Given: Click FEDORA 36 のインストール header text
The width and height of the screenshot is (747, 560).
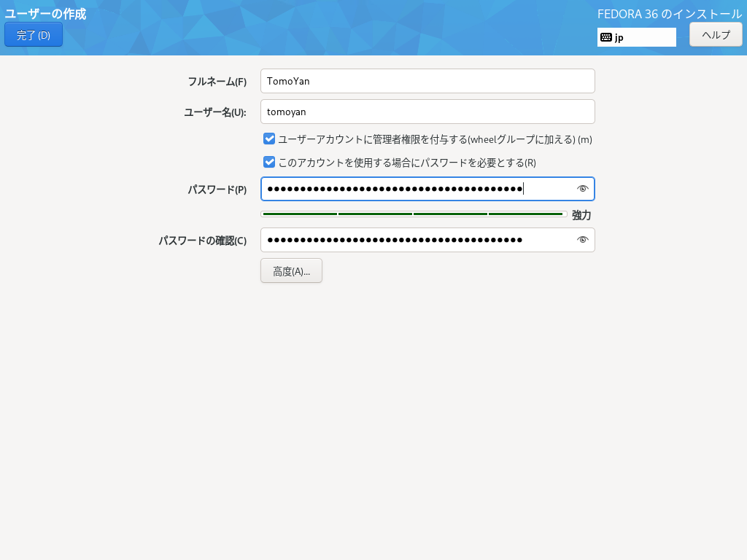Looking at the screenshot, I should (670, 14).
